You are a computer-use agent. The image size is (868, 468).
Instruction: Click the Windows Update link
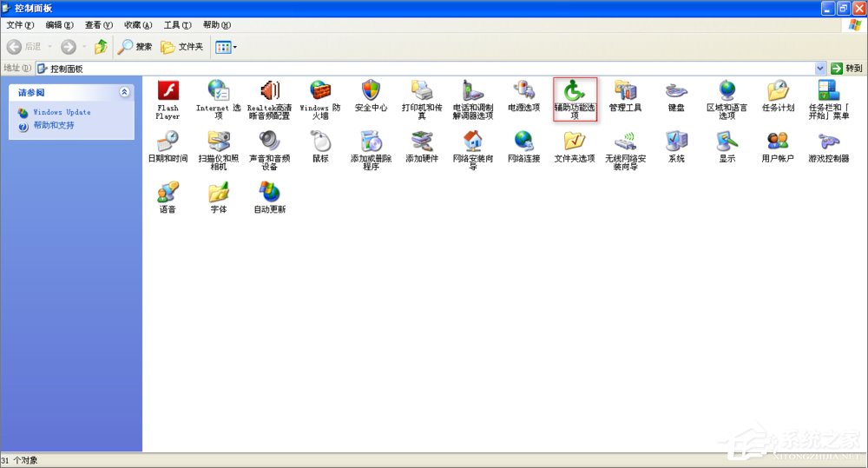pos(62,112)
